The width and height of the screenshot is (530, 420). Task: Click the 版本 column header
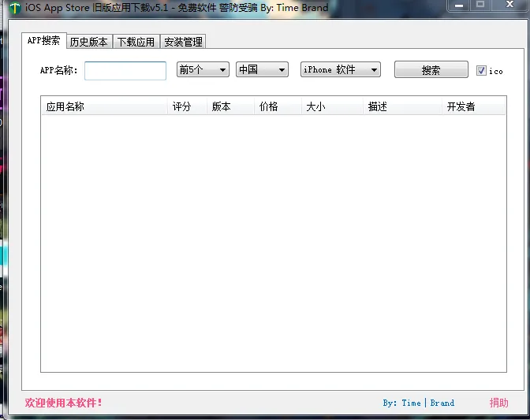click(x=231, y=106)
